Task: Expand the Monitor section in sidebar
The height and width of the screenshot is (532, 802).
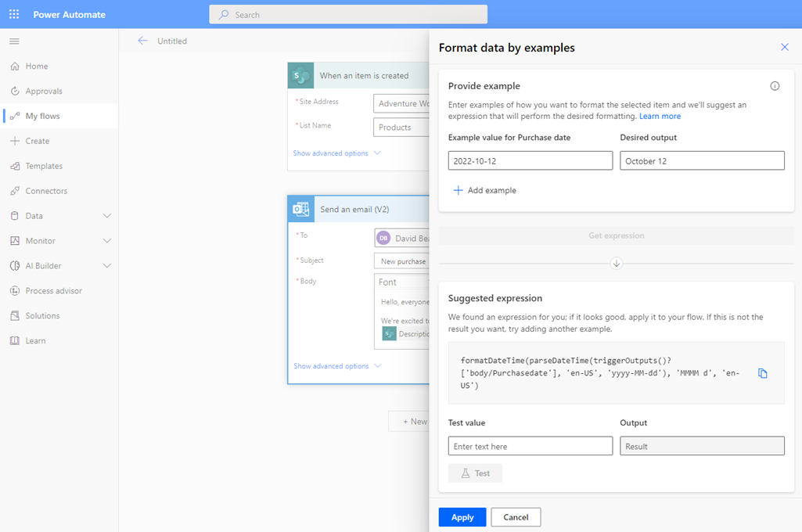Action: tap(107, 241)
